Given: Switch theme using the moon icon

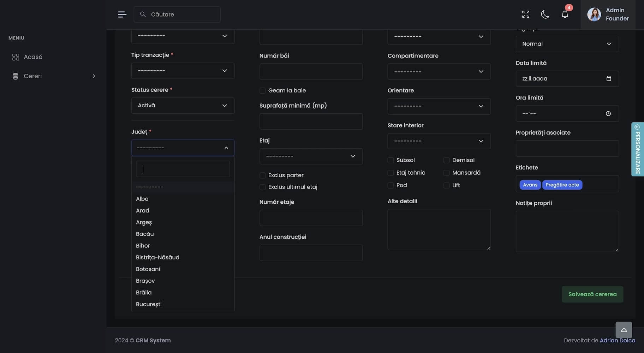Looking at the screenshot, I should coord(545,14).
